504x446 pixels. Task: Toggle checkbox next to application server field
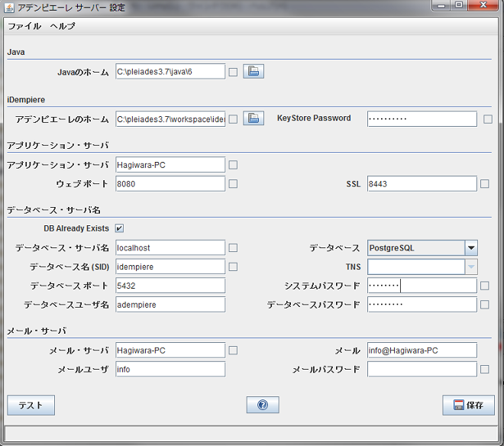pyautogui.click(x=233, y=165)
